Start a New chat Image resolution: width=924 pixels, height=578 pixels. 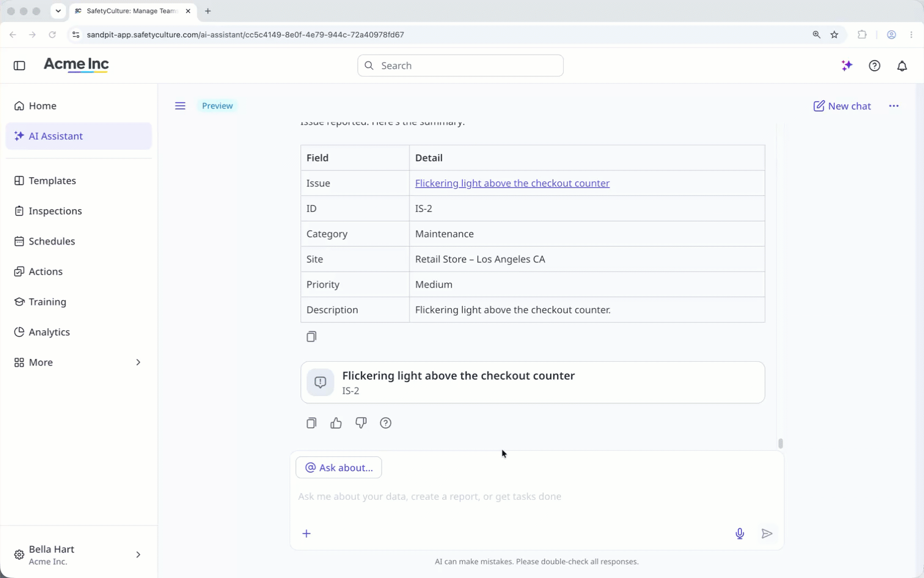tap(842, 106)
